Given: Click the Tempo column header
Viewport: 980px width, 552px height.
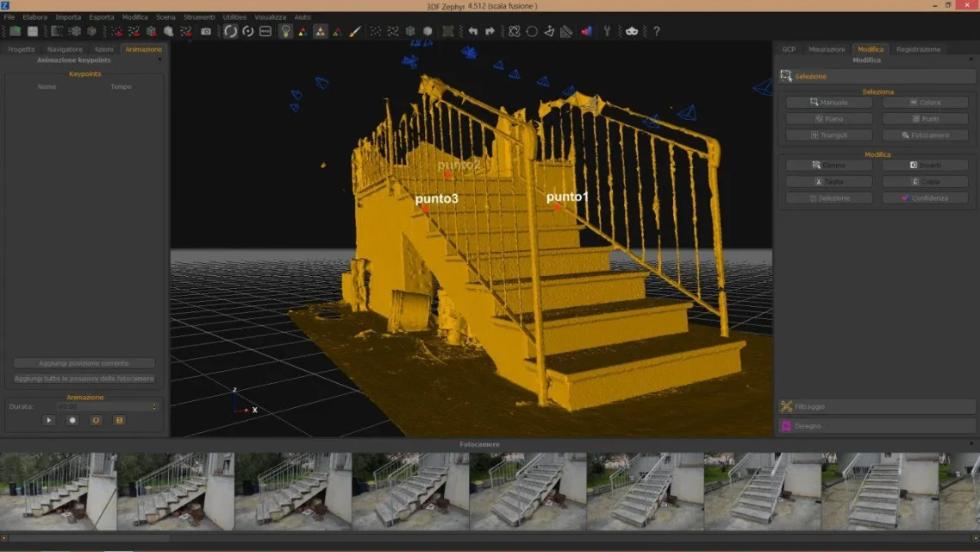Looking at the screenshot, I should 122,87.
